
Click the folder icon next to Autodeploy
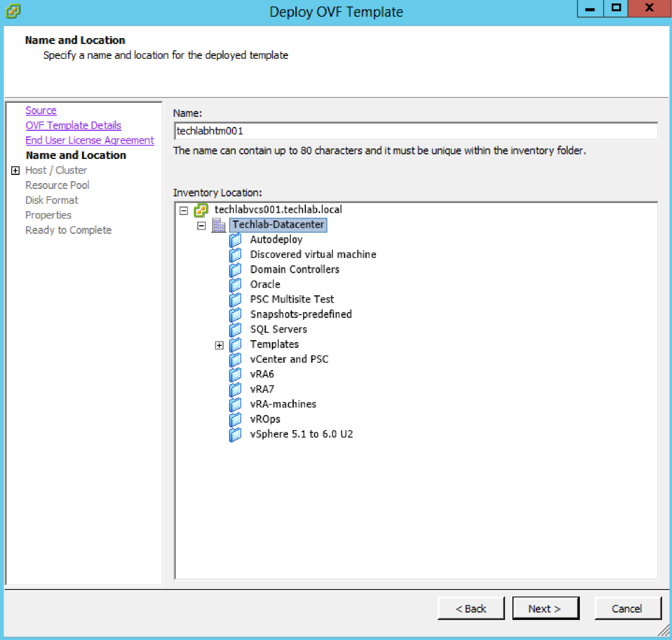click(235, 240)
